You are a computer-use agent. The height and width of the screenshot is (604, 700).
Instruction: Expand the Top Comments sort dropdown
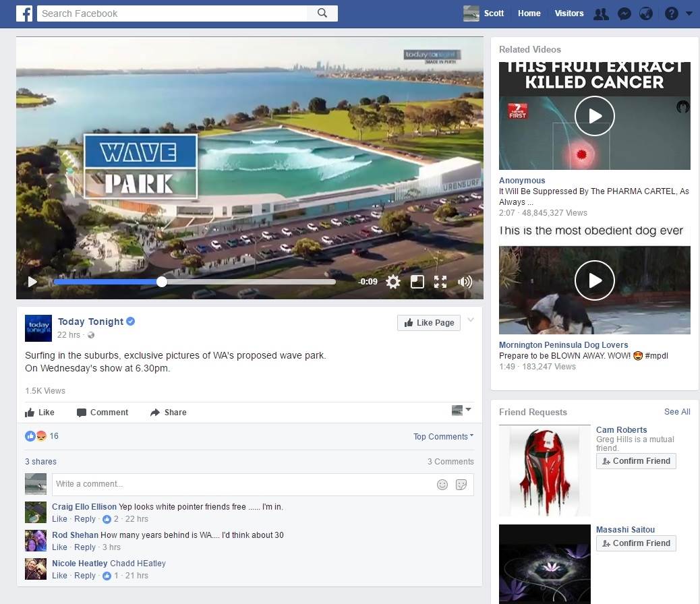(443, 437)
